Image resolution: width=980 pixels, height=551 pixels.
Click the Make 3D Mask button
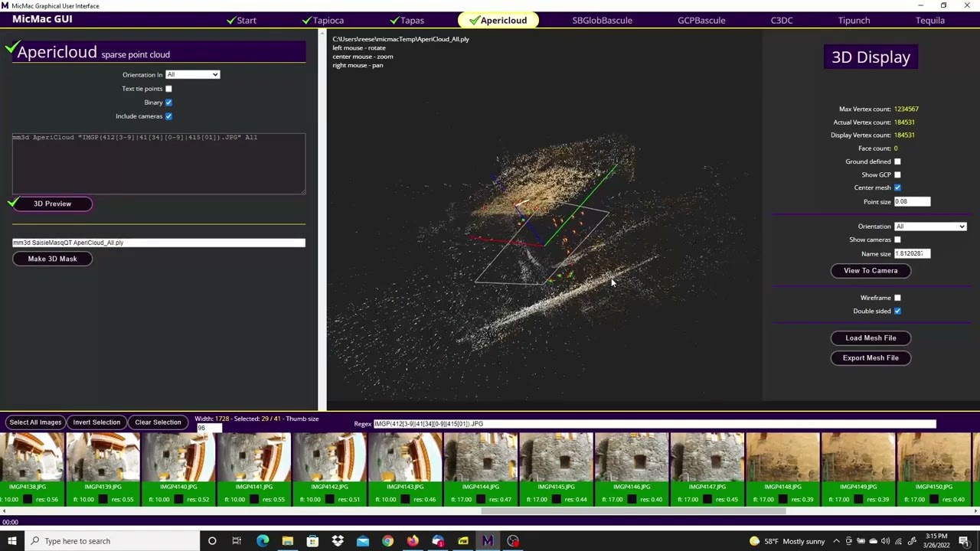click(x=52, y=259)
